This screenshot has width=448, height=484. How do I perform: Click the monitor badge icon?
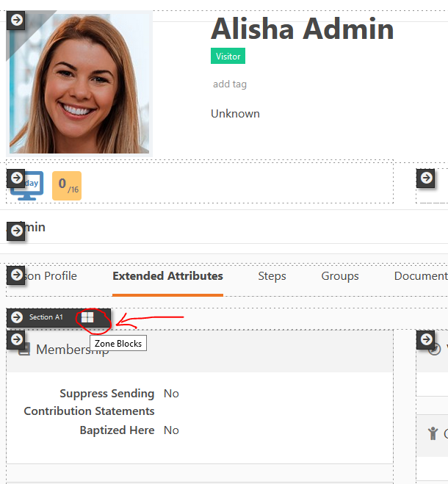(27, 186)
